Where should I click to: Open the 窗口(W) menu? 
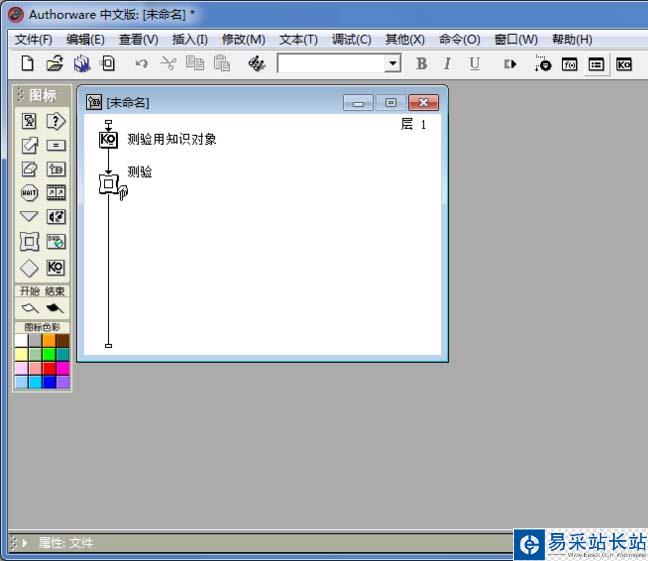point(516,40)
